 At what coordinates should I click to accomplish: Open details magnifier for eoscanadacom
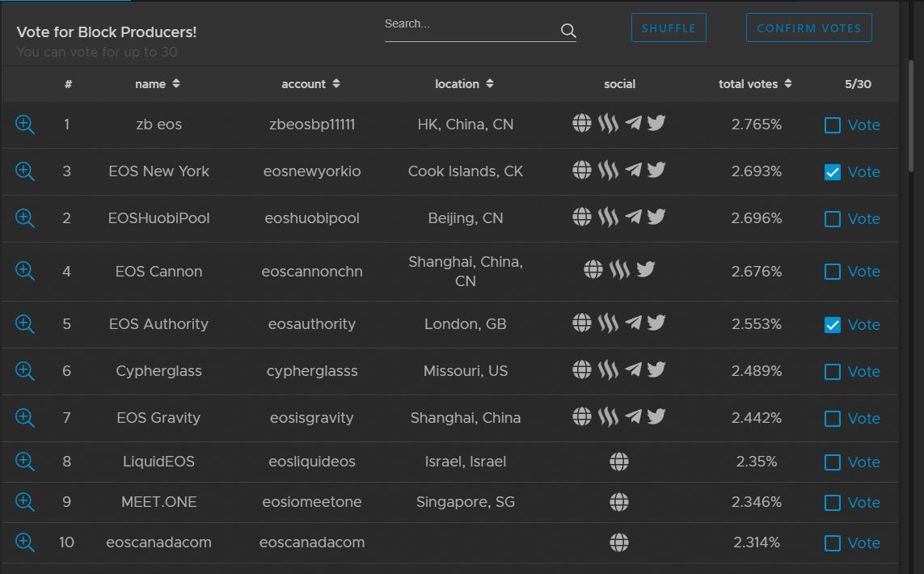coord(25,542)
